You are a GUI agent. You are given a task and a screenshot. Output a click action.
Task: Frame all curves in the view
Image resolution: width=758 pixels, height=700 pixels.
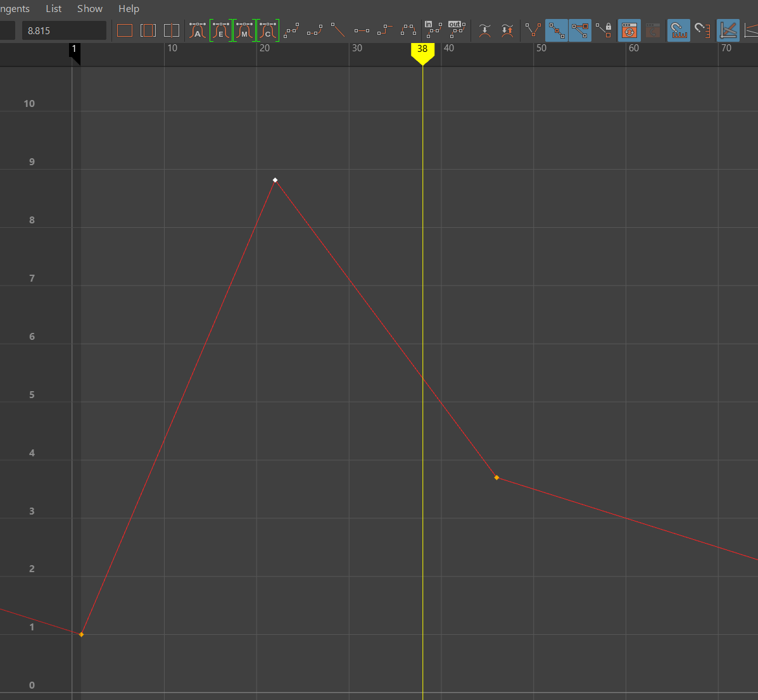tap(125, 30)
